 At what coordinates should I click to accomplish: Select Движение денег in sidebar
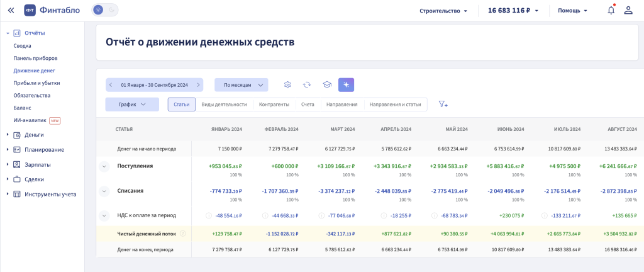point(34,71)
